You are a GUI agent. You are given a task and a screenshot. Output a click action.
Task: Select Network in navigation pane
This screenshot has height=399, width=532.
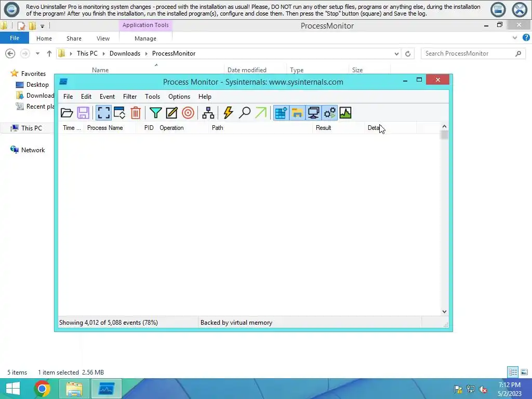click(28, 150)
